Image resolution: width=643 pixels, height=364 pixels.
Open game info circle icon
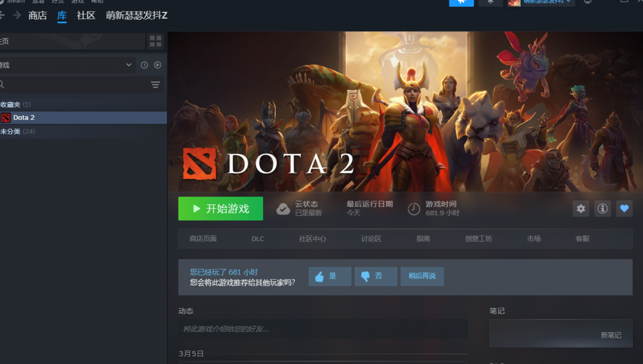pos(603,209)
